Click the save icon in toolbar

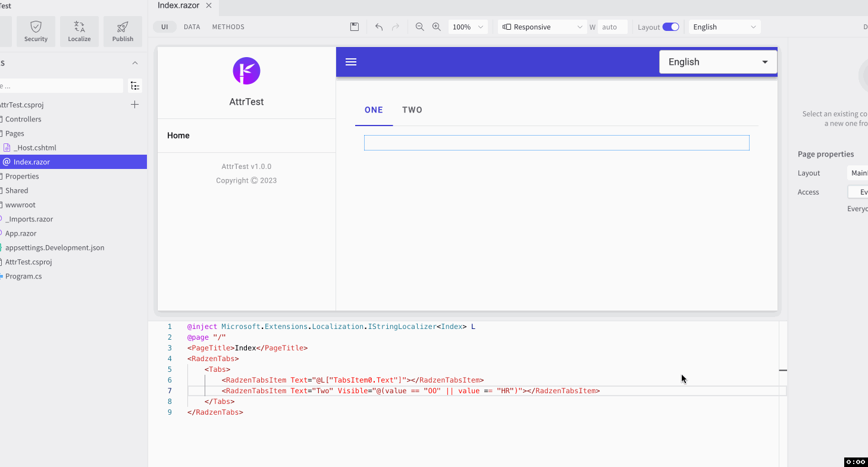[355, 27]
